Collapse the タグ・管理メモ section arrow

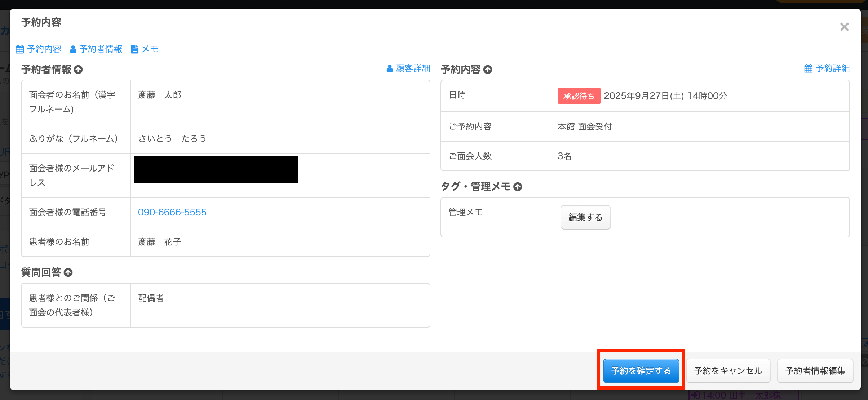point(518,187)
